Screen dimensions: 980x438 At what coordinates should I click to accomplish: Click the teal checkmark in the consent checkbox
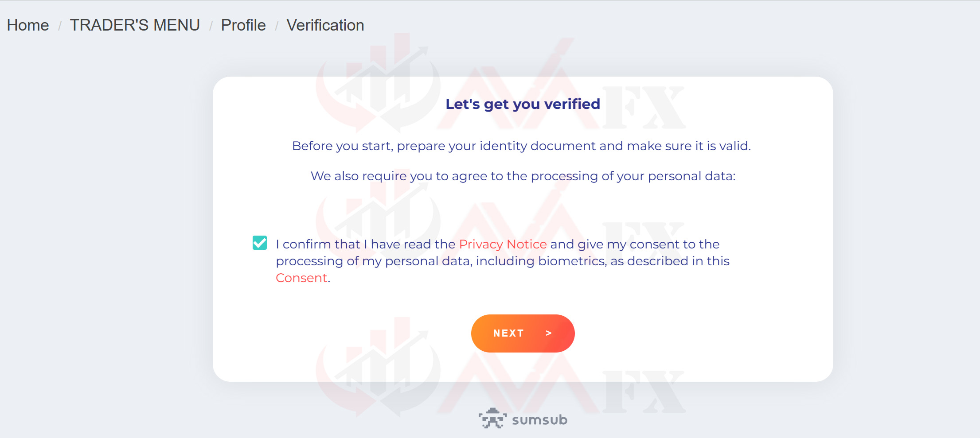[x=259, y=243]
